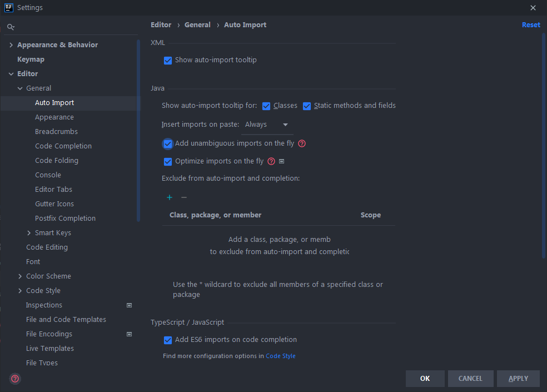Toggle Add unambiguous imports on the fly

[x=168, y=144]
